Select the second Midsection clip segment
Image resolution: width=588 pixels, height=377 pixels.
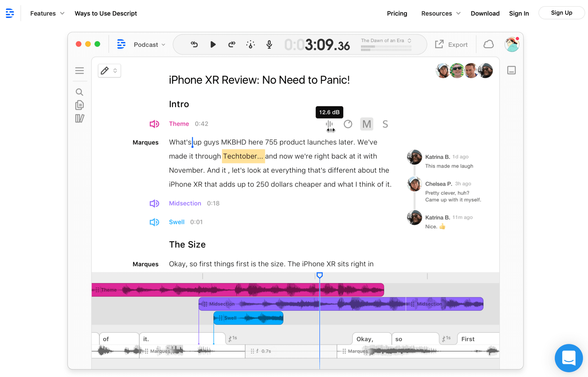(445, 304)
